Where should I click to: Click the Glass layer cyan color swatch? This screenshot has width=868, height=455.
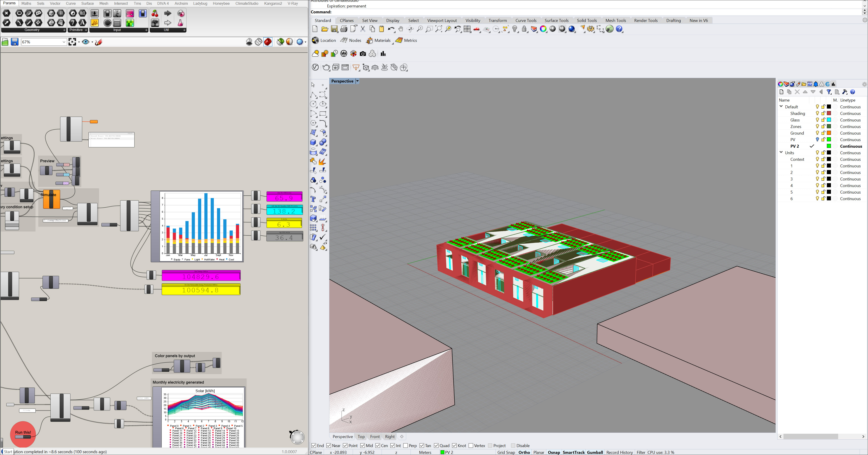pos(829,120)
